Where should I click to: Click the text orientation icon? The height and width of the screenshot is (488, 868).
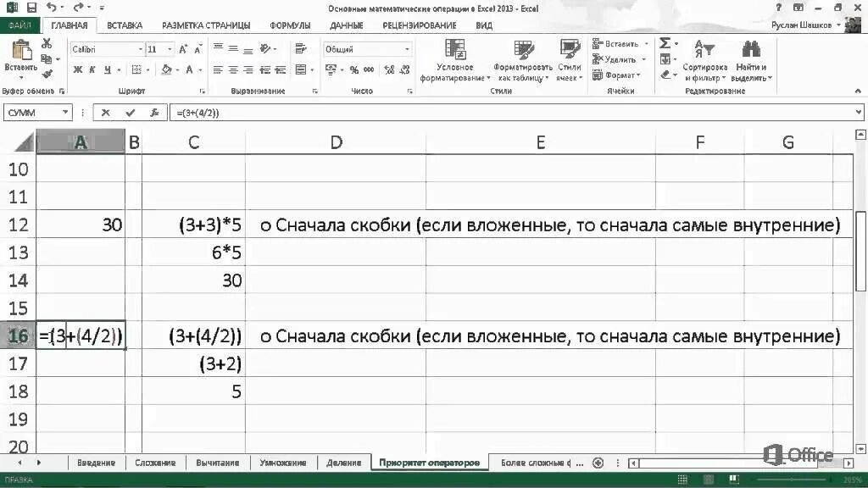point(265,48)
